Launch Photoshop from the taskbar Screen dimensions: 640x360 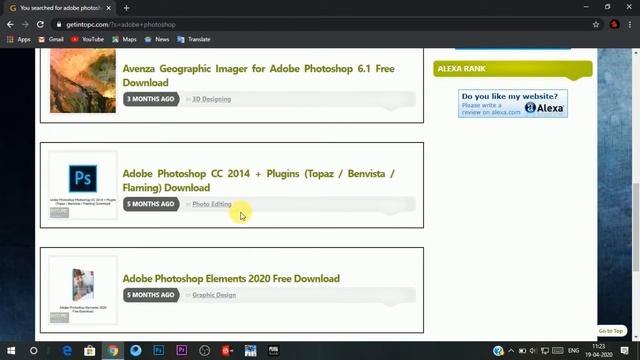click(159, 351)
